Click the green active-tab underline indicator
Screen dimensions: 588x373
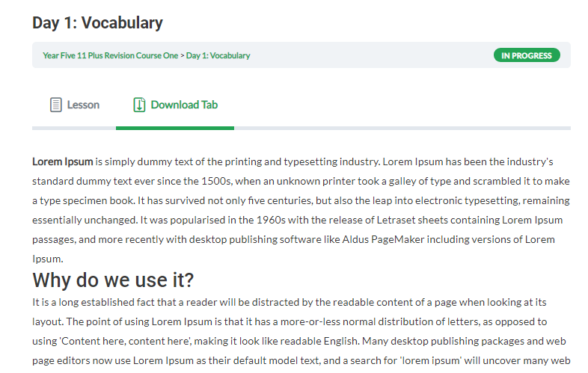175,129
